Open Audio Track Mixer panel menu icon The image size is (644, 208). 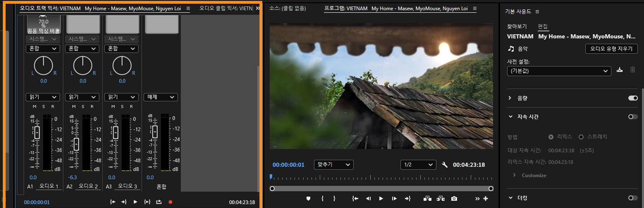click(x=188, y=8)
